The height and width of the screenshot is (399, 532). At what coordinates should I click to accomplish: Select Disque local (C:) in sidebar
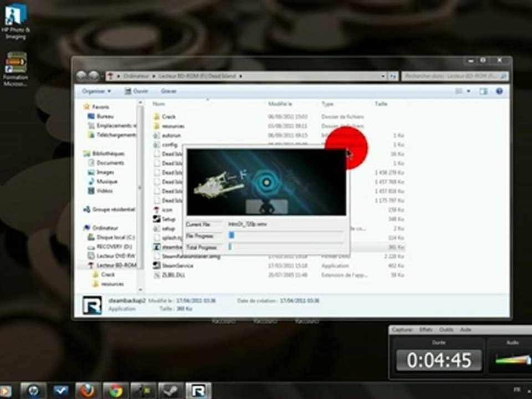click(111, 237)
